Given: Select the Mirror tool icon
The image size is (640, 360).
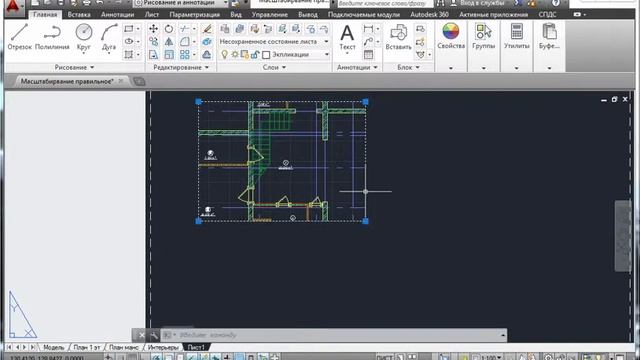Looking at the screenshot, I should coord(169,41).
